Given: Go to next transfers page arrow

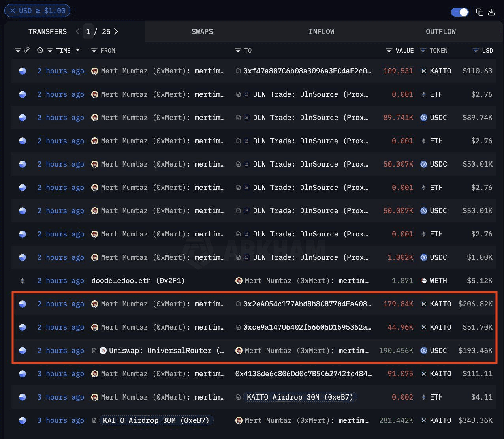Looking at the screenshot, I should tap(116, 31).
